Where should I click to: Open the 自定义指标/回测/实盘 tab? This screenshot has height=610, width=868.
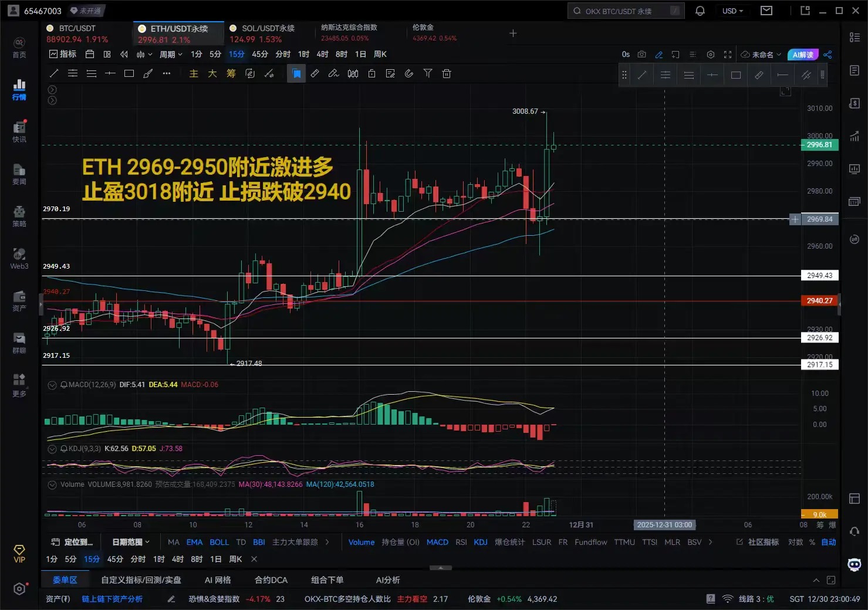[141, 580]
